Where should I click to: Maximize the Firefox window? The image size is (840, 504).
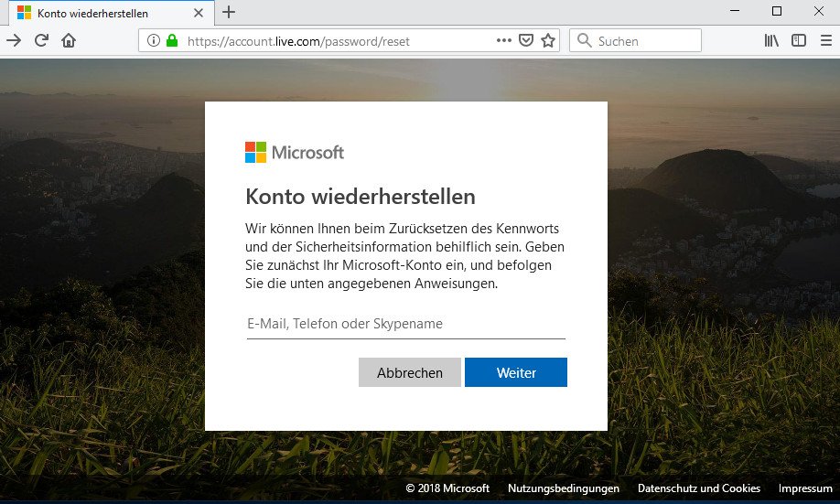[x=777, y=11]
